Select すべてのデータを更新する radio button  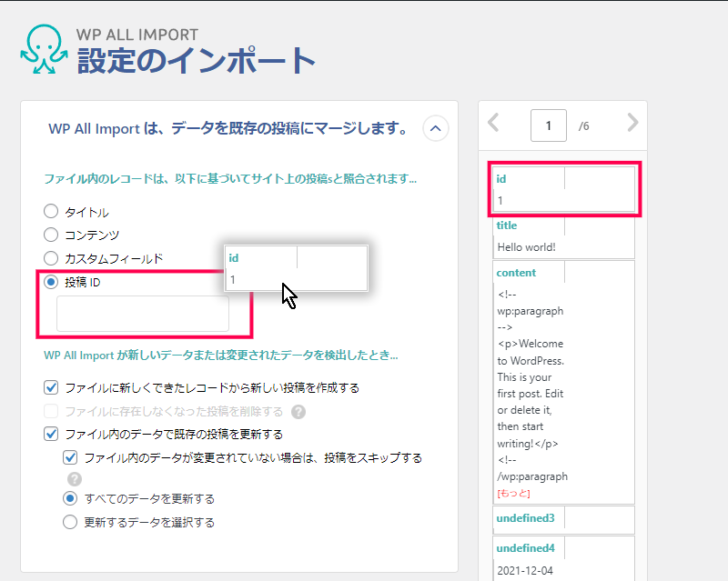pos(70,499)
